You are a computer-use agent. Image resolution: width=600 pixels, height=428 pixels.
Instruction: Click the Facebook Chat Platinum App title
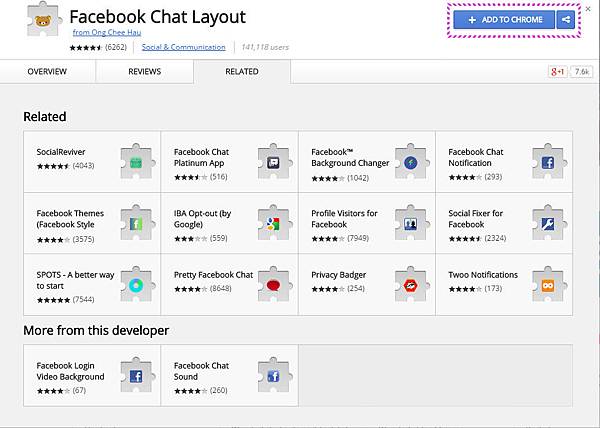201,157
